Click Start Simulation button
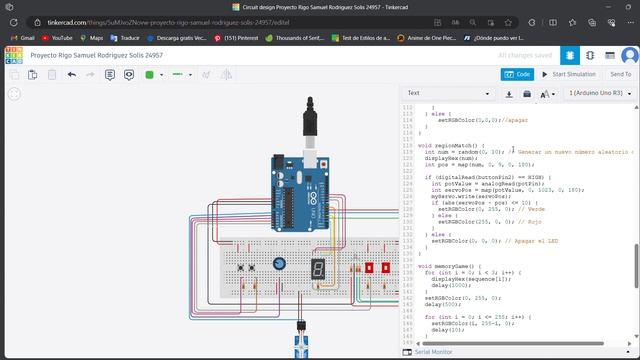This screenshot has width=640, height=360. tap(569, 74)
